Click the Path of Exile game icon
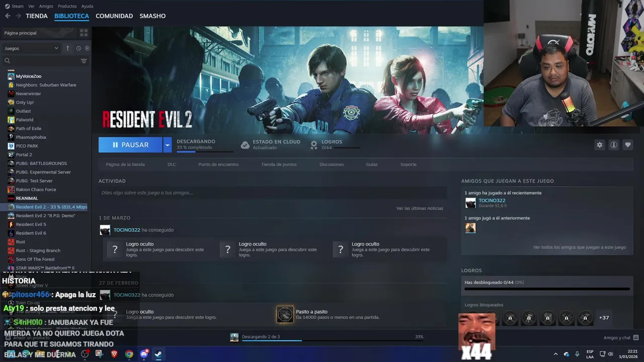 pyautogui.click(x=11, y=129)
